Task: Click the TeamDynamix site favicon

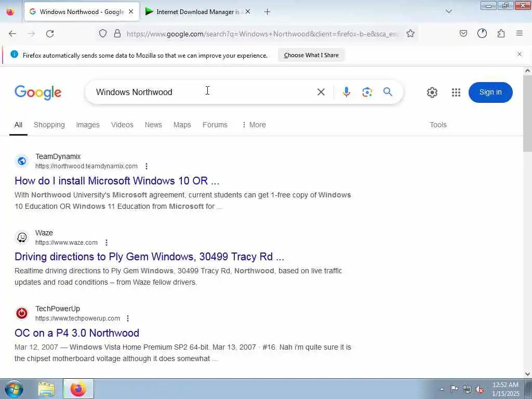Action: click(22, 161)
